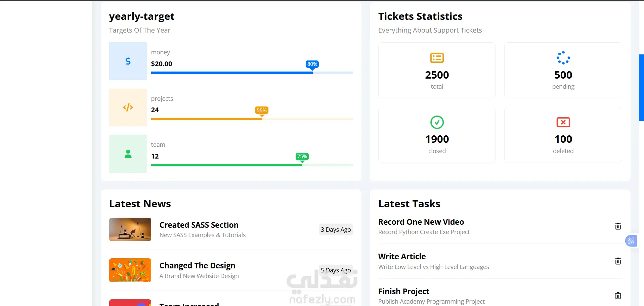This screenshot has height=306, width=644.
Task: Click the 3 Days Ago badge
Action: tap(336, 229)
